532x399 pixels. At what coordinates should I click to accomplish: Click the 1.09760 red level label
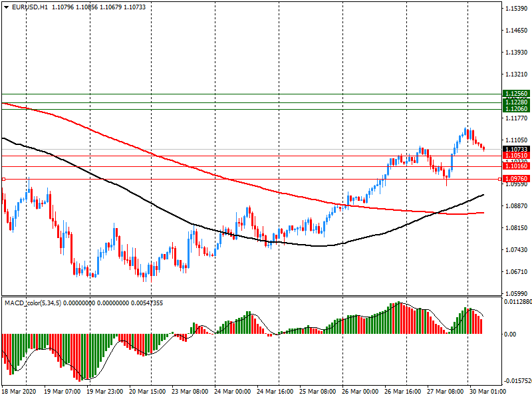517,179
